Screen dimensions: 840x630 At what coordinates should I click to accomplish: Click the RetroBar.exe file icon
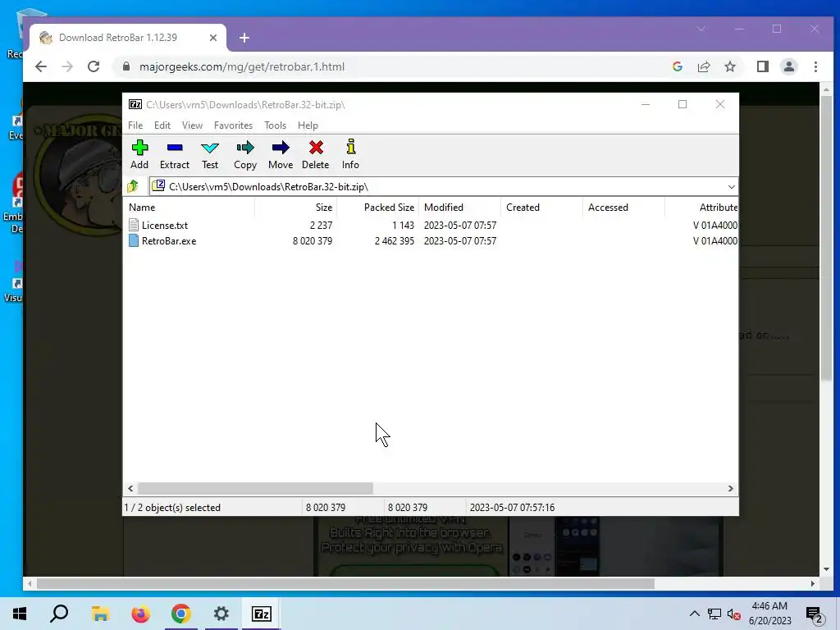pos(134,241)
